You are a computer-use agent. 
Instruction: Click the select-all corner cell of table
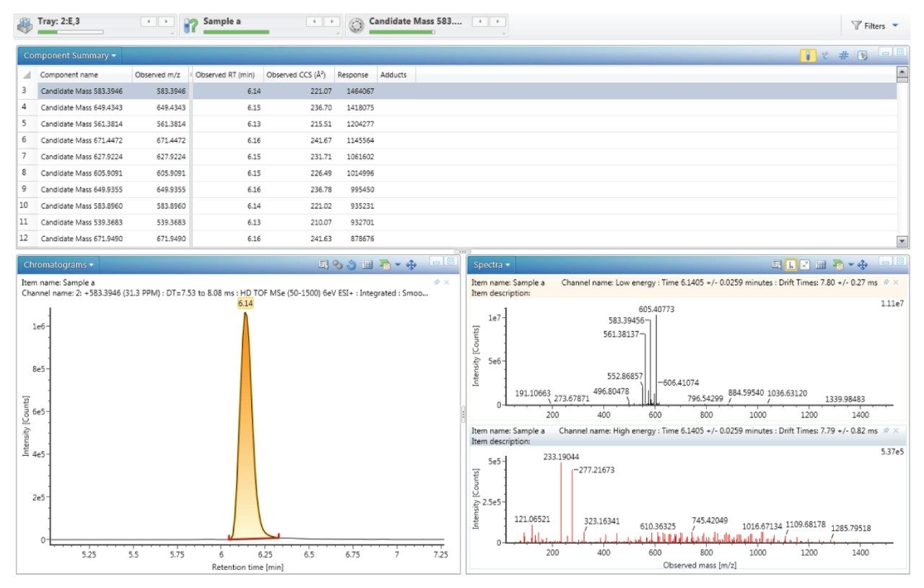click(x=27, y=74)
